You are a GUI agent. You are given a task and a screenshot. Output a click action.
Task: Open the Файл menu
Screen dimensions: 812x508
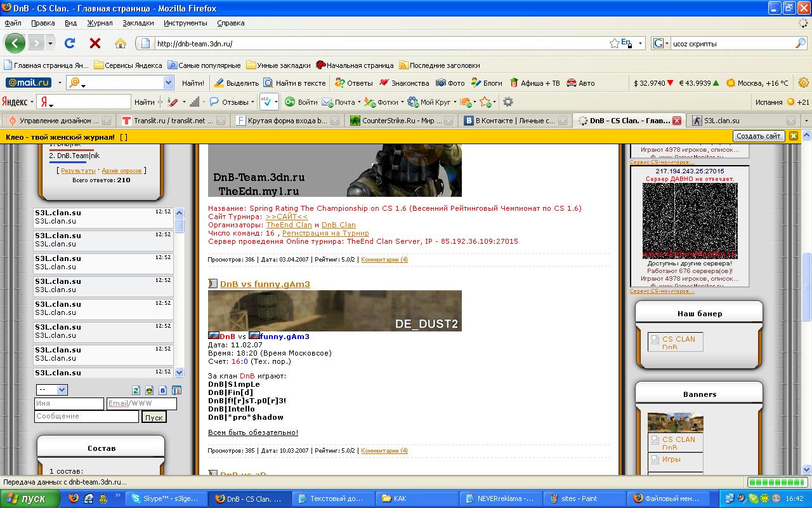pyautogui.click(x=13, y=23)
